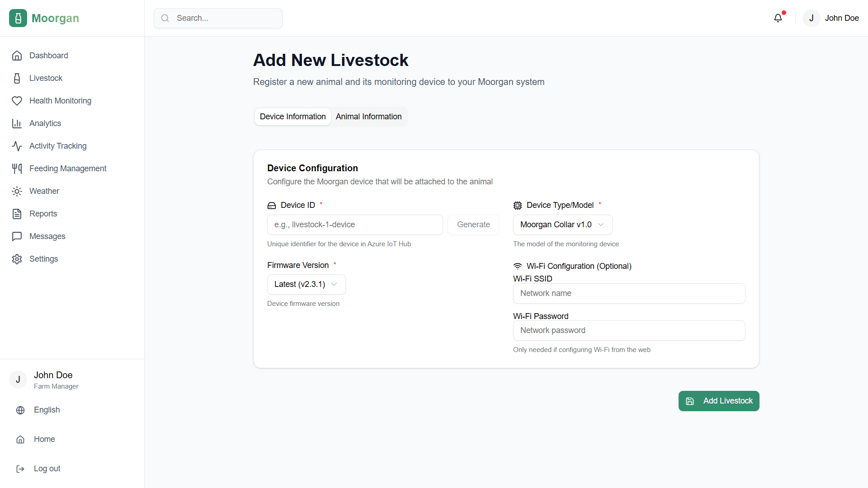Click the Device ID input field

click(355, 225)
